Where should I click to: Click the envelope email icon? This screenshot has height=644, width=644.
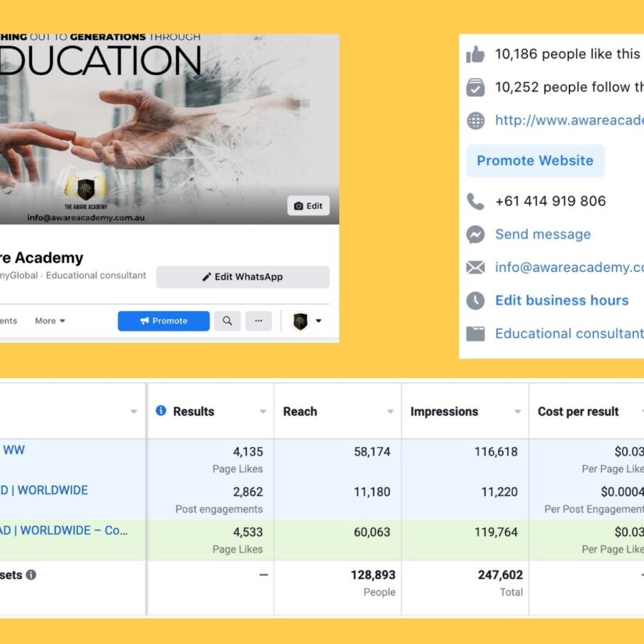[475, 268]
